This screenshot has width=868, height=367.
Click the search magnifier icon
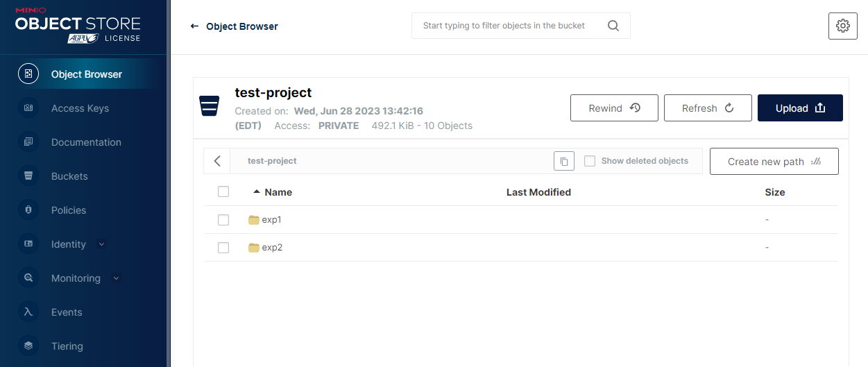click(613, 26)
